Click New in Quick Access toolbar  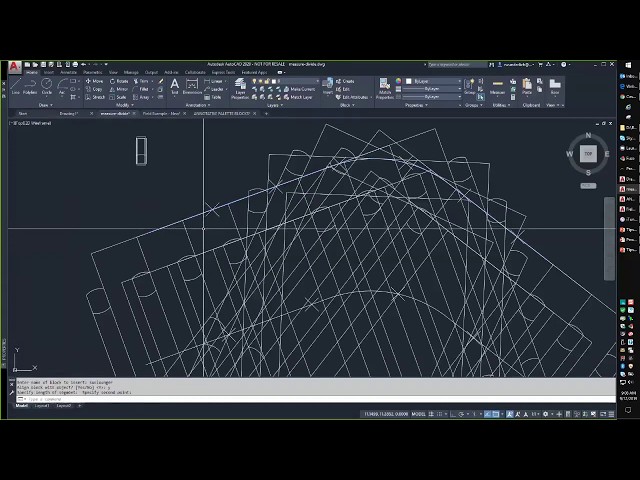pyautogui.click(x=27, y=64)
